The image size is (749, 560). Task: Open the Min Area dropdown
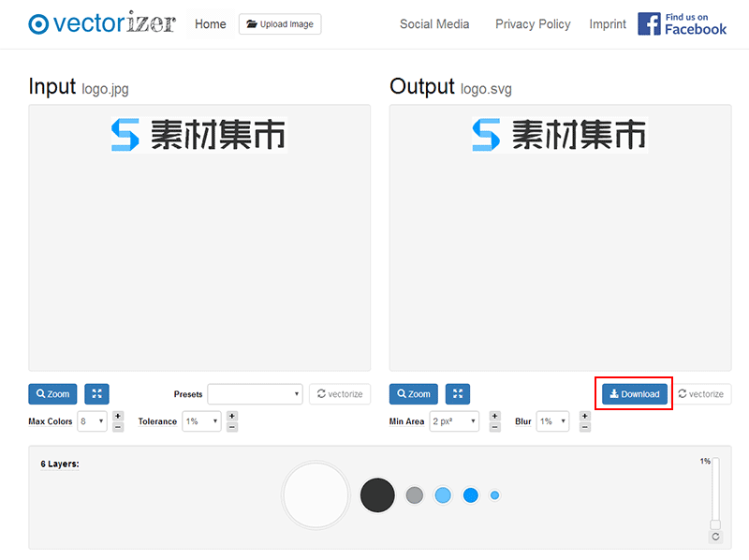click(x=454, y=421)
